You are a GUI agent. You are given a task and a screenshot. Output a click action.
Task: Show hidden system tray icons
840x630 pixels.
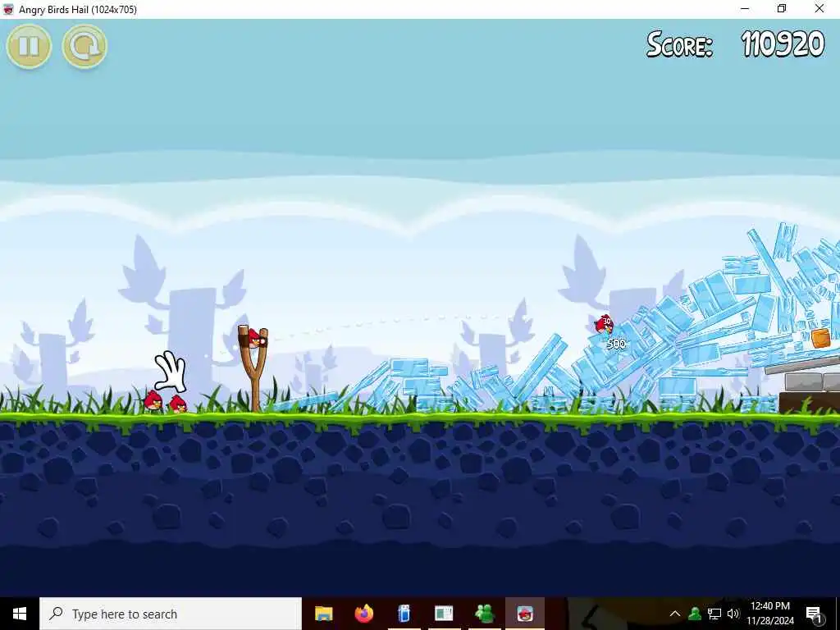(x=675, y=614)
